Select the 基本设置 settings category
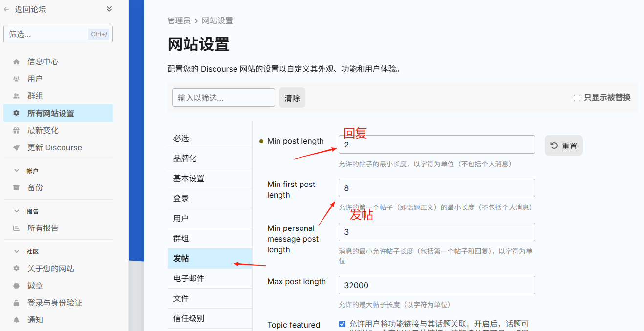Viewport: 644px width, 331px height. click(210, 178)
